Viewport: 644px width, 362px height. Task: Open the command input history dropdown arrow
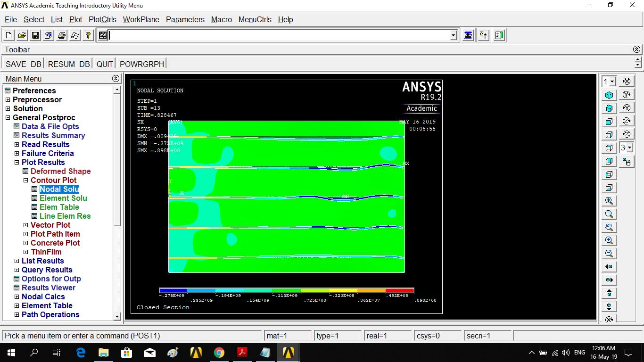(x=454, y=35)
